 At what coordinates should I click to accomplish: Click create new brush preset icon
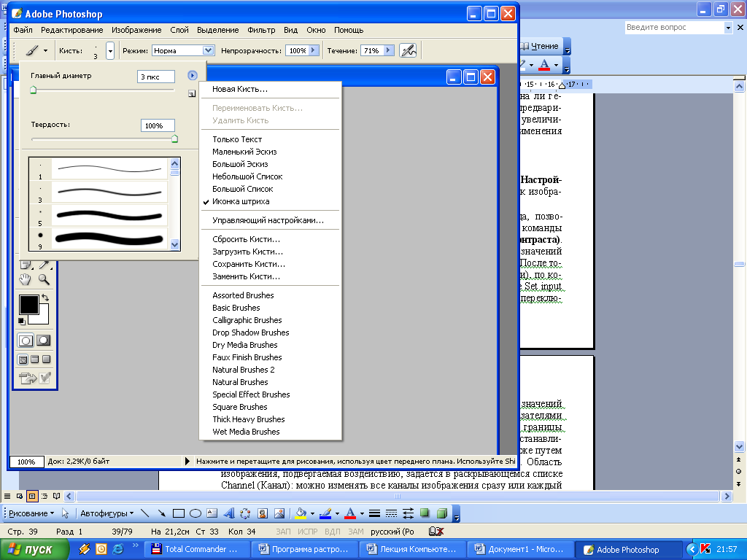tap(192, 94)
